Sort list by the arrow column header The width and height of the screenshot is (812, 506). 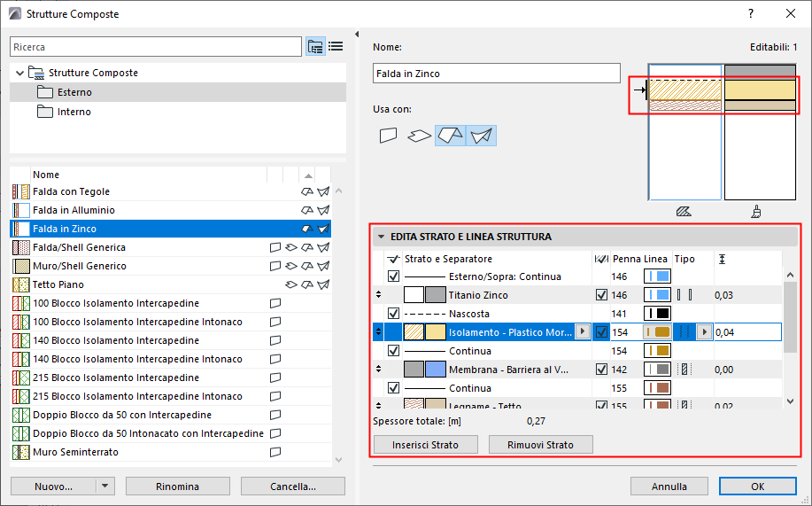[x=307, y=175]
